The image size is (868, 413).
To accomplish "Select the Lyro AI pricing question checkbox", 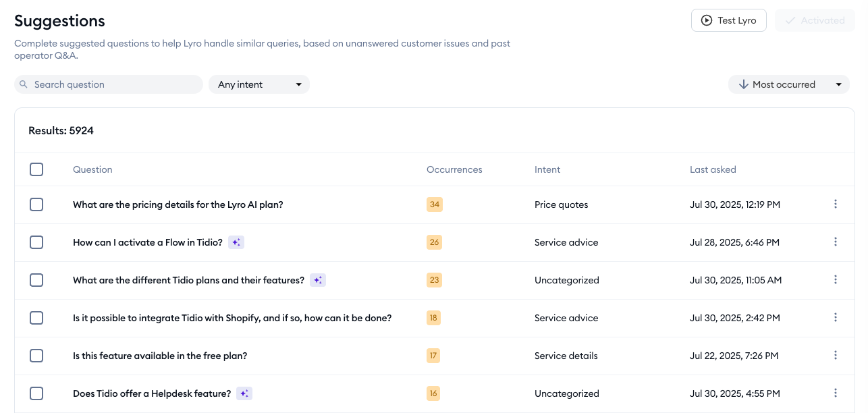I will coord(36,204).
